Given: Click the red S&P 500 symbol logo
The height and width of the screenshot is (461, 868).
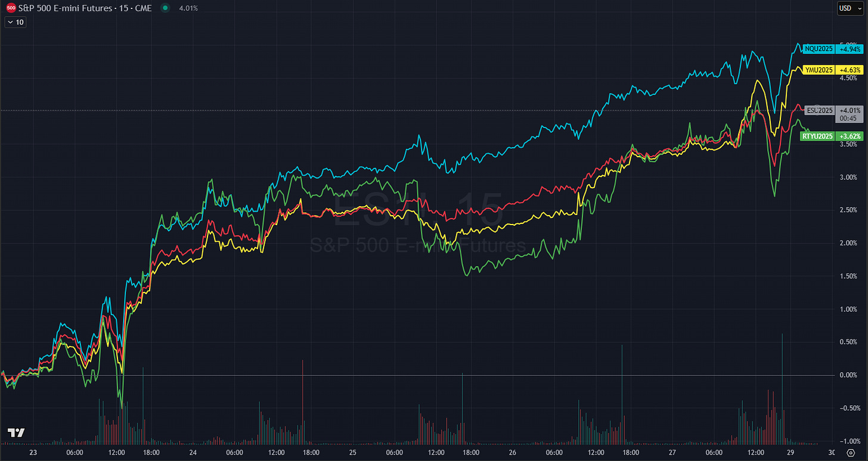Looking at the screenshot, I should pos(11,8).
